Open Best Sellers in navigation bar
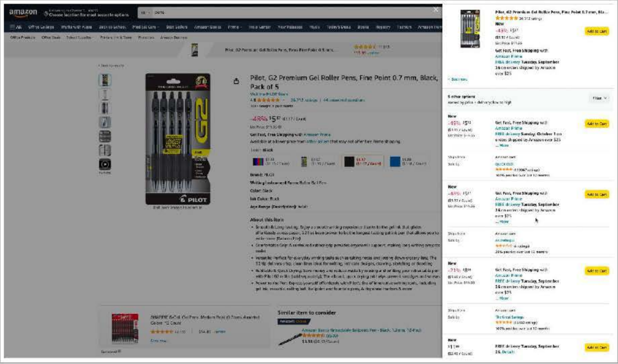The width and height of the screenshot is (618, 364). (177, 27)
